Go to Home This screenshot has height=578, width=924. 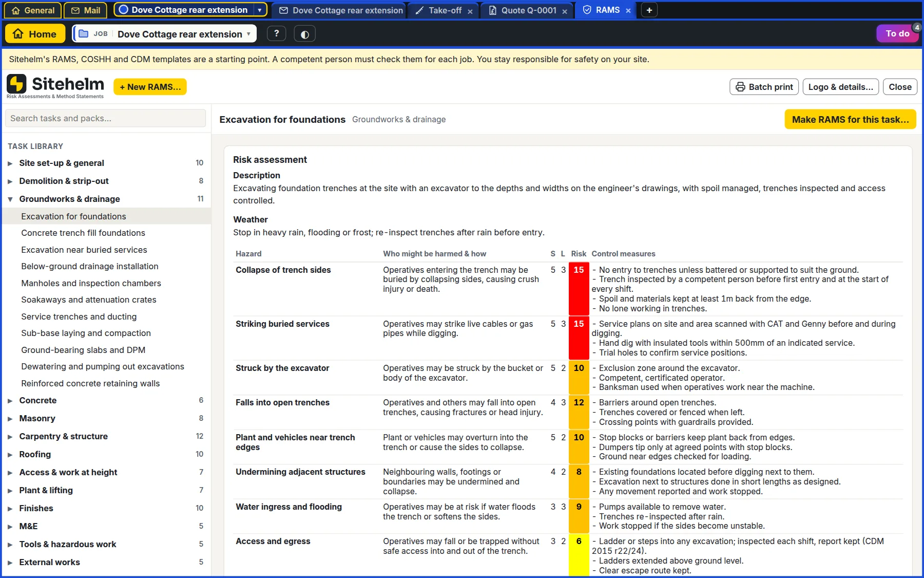[35, 34]
